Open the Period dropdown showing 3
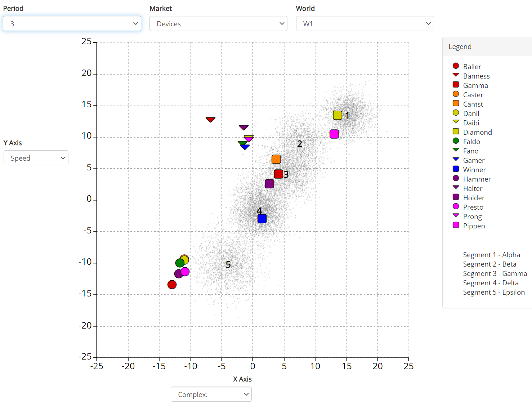This screenshot has height=406, width=532. pos(72,23)
